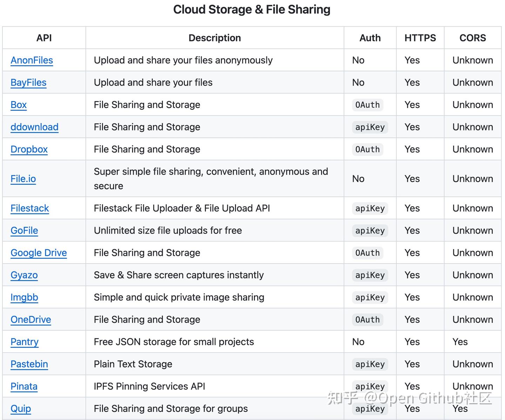This screenshot has height=420, width=505.
Task: Follow the ddownload link
Action: [34, 127]
